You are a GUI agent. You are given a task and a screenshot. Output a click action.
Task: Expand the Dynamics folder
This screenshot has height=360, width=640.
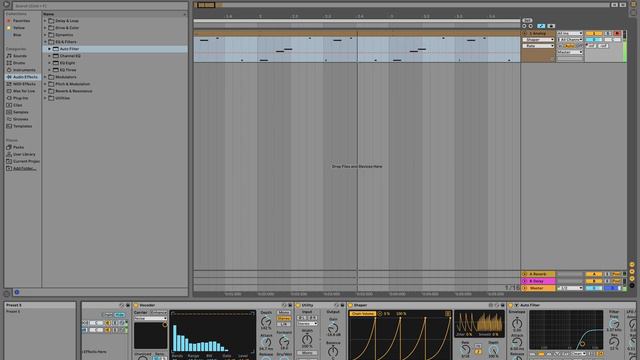pos(45,35)
